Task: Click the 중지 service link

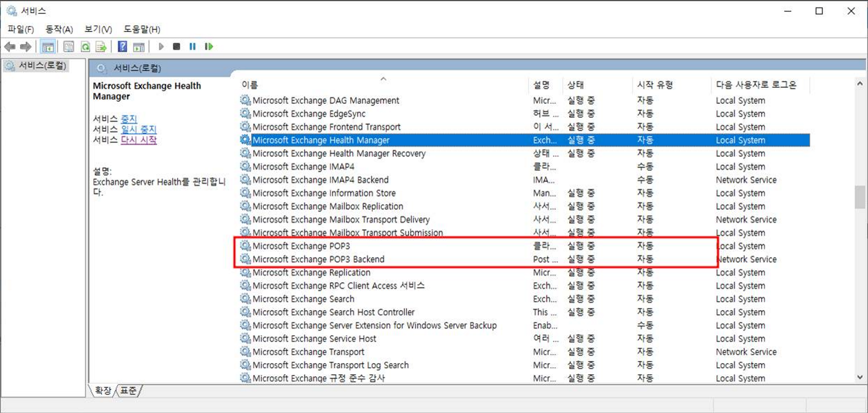Action: pos(129,119)
